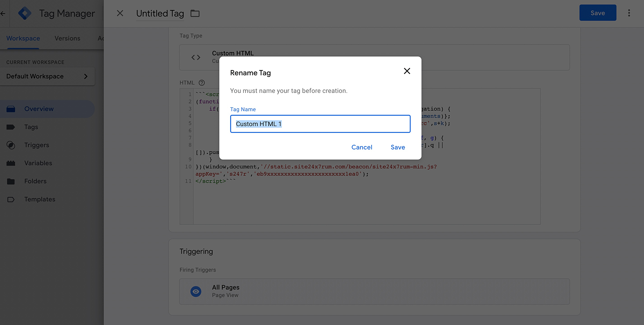This screenshot has height=325, width=644.
Task: Click the back arrow in the header
Action: 3,14
